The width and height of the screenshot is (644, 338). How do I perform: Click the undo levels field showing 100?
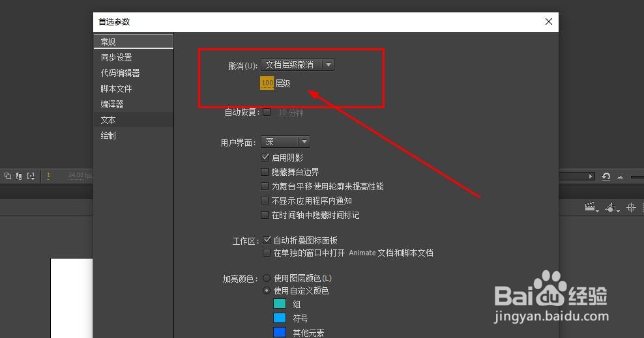[267, 83]
